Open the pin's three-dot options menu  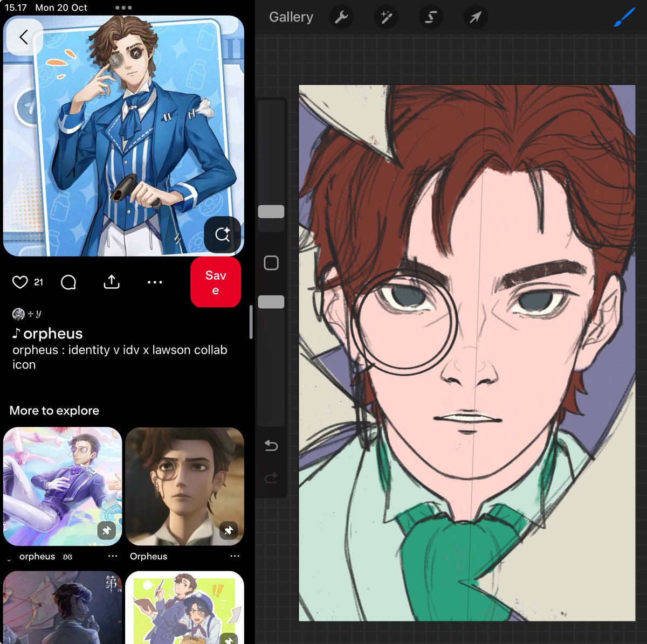coord(155,282)
